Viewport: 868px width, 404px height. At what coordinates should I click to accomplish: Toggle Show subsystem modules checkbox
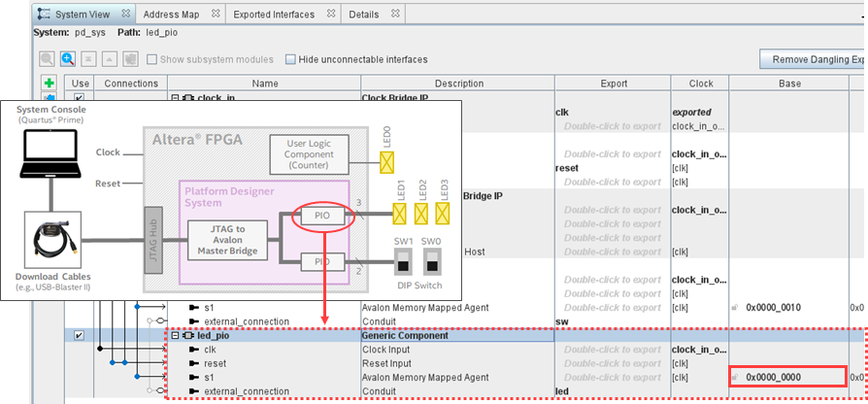(153, 59)
